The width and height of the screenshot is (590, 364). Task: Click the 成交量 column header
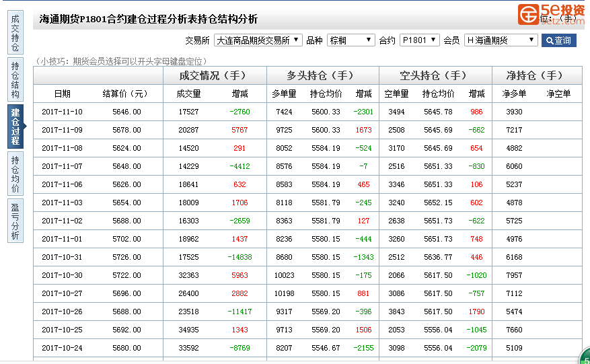click(x=188, y=94)
